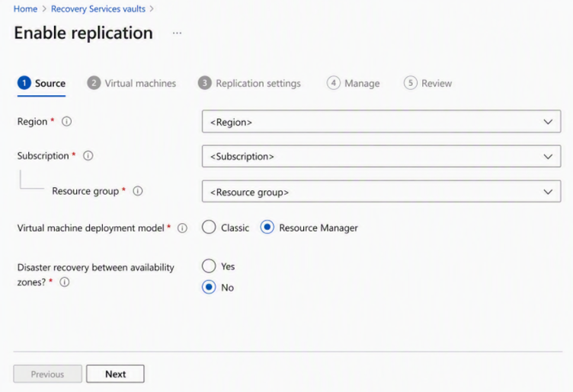
Task: Choose Yes for disaster recovery between zones
Action: (209, 266)
